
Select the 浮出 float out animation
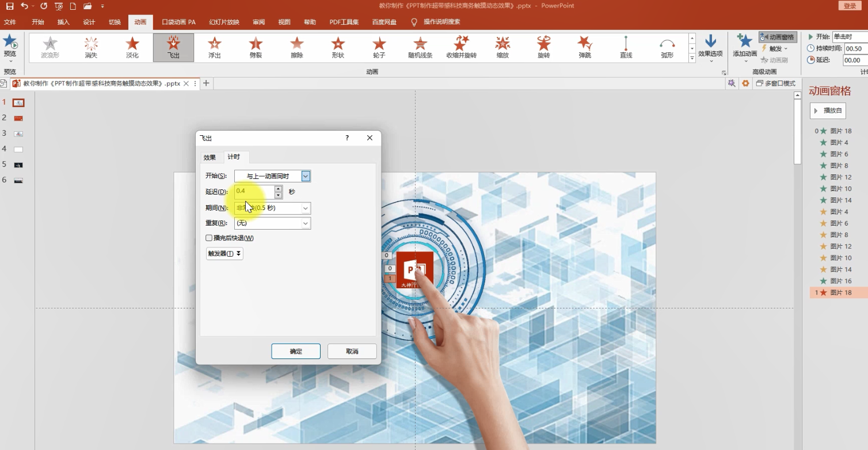click(x=215, y=47)
